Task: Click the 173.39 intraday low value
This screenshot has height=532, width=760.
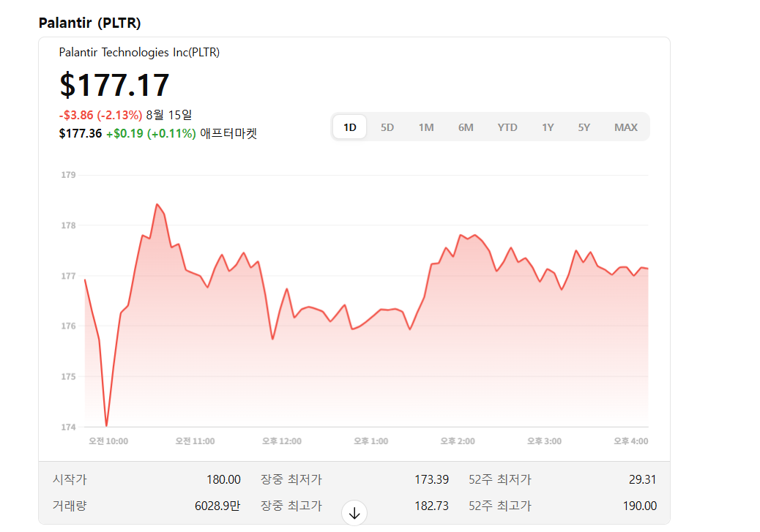Action: [x=431, y=479]
